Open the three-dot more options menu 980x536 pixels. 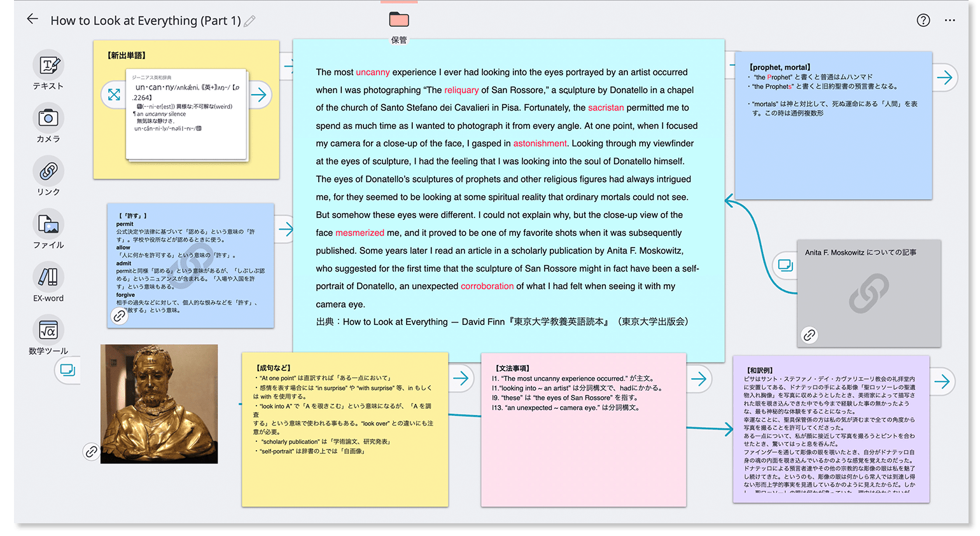(949, 20)
